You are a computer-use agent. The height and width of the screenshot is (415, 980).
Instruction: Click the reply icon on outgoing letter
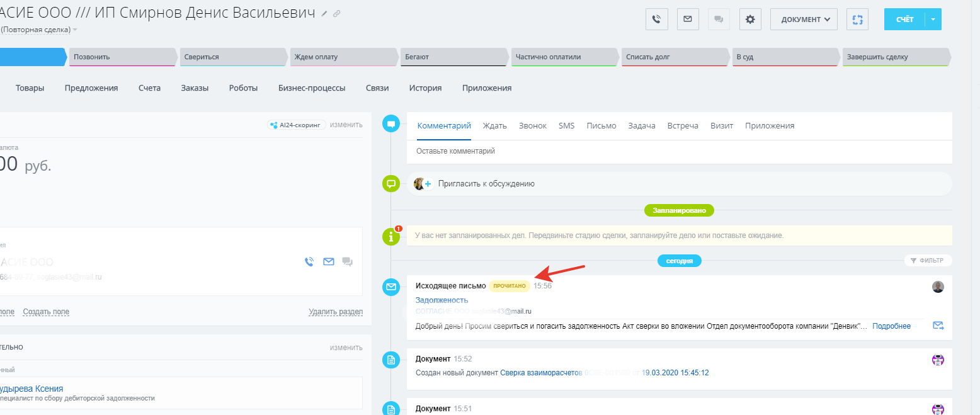click(x=938, y=326)
